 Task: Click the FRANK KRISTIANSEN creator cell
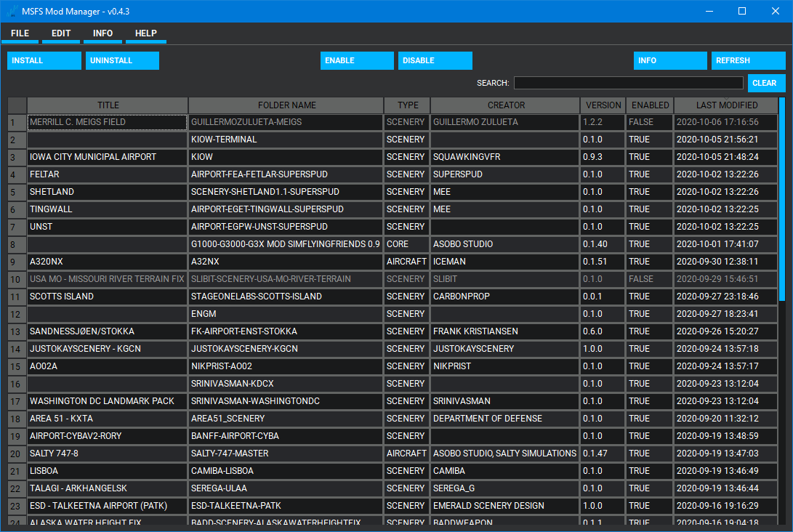point(504,331)
